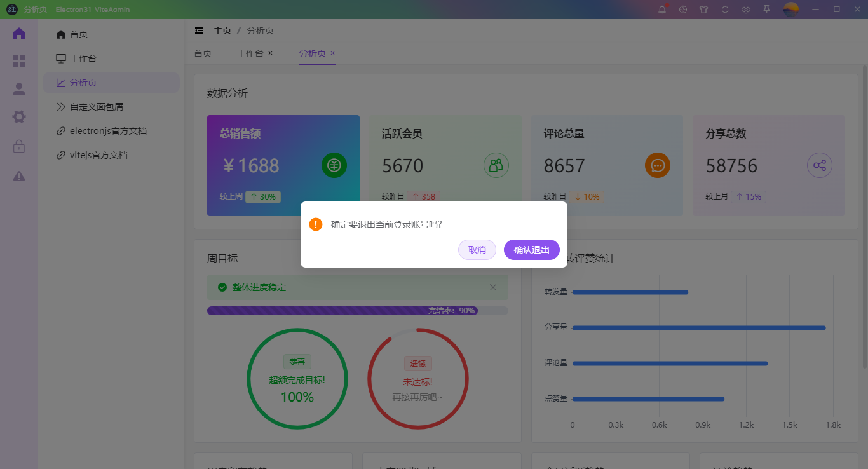Click the 评论量 bar in chart
The image size is (868, 469).
(x=670, y=364)
